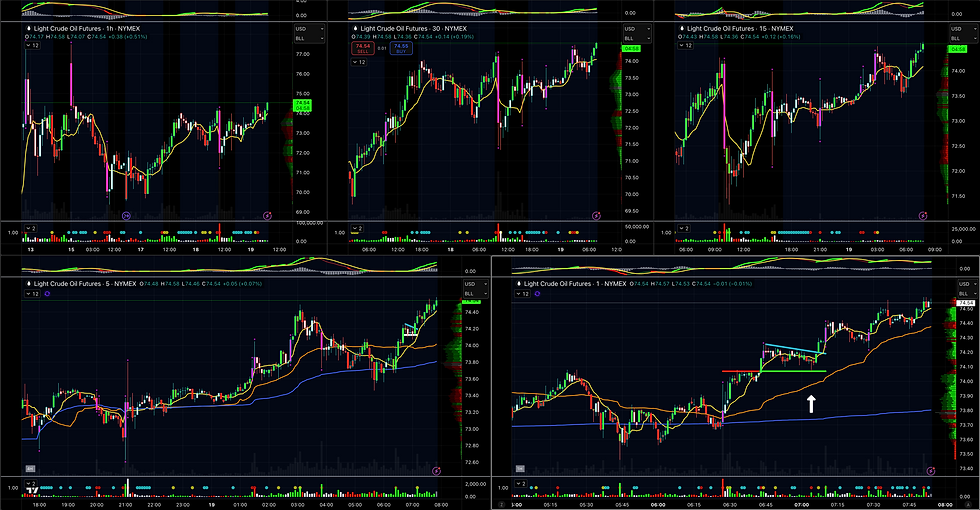Expand the 12 indicators legend on the 1h chart
Screen dimensions: 980x510
(x=32, y=46)
